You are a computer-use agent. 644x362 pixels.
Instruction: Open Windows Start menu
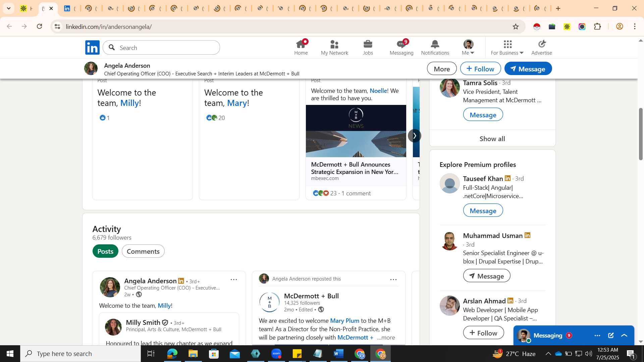pos(10,354)
